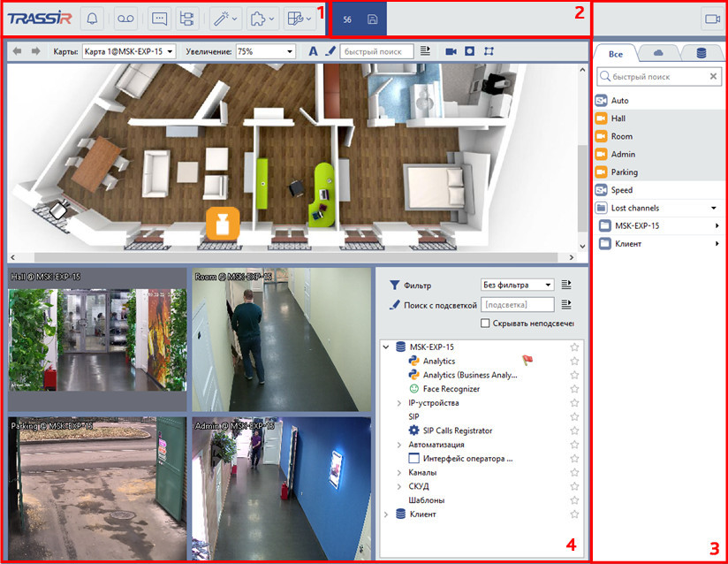
Task: Click the alarm bell icon in top toolbar
Action: click(x=93, y=19)
